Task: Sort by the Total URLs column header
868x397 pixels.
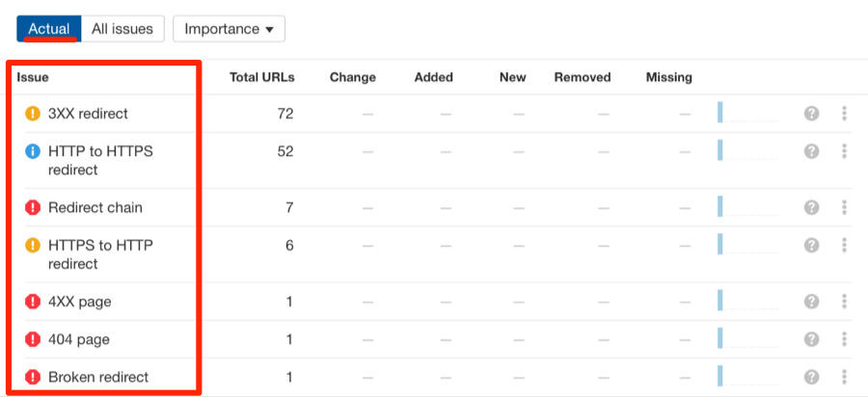Action: click(261, 77)
